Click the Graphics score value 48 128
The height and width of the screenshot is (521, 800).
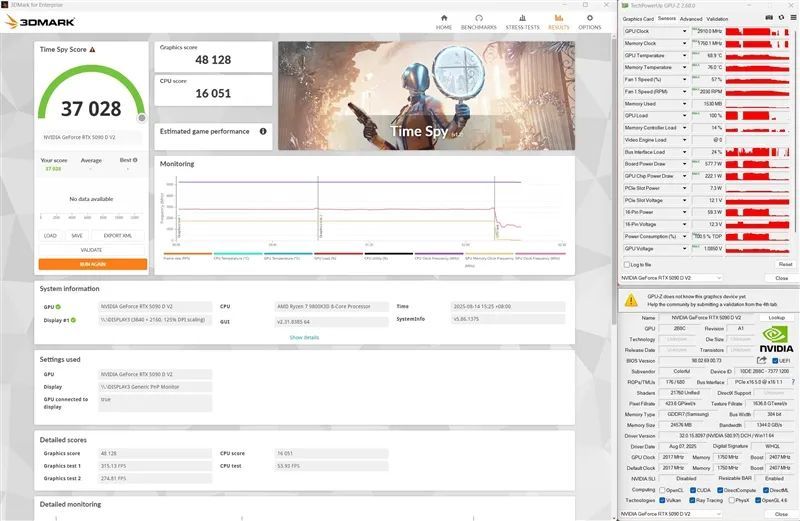[x=213, y=60]
